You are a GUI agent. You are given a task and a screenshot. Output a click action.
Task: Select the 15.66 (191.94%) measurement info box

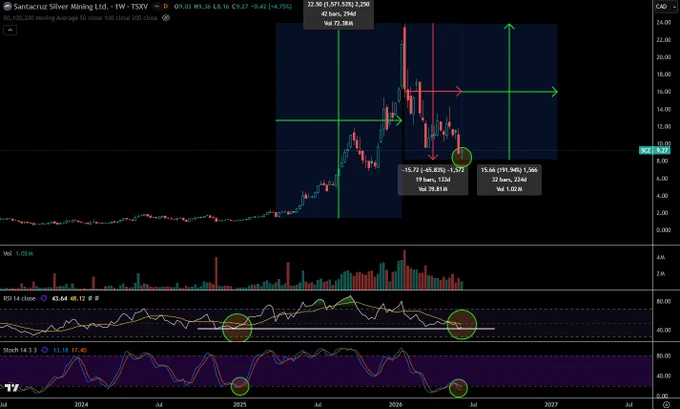[x=509, y=180]
